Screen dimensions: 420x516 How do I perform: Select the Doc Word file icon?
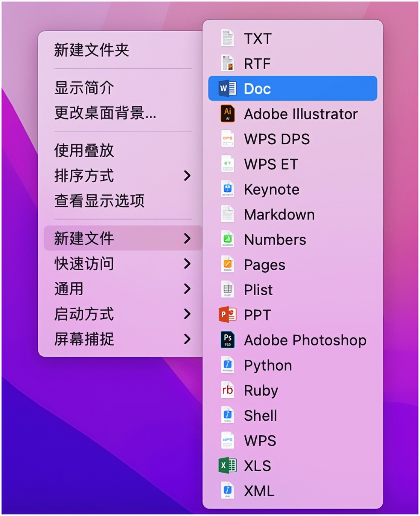227,89
